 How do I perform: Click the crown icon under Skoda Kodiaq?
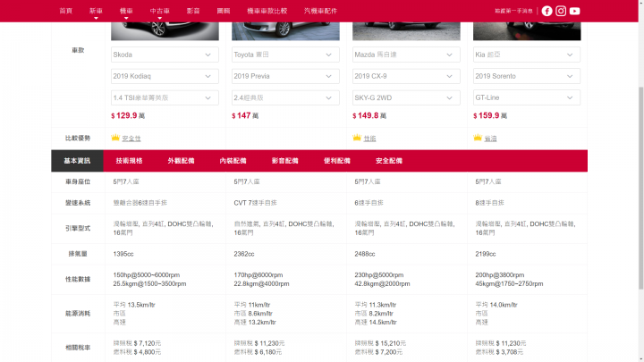[x=115, y=138]
